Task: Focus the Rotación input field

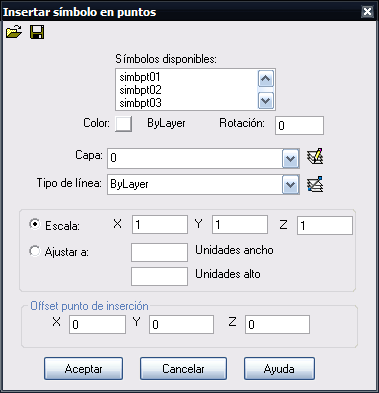Action: (299, 125)
